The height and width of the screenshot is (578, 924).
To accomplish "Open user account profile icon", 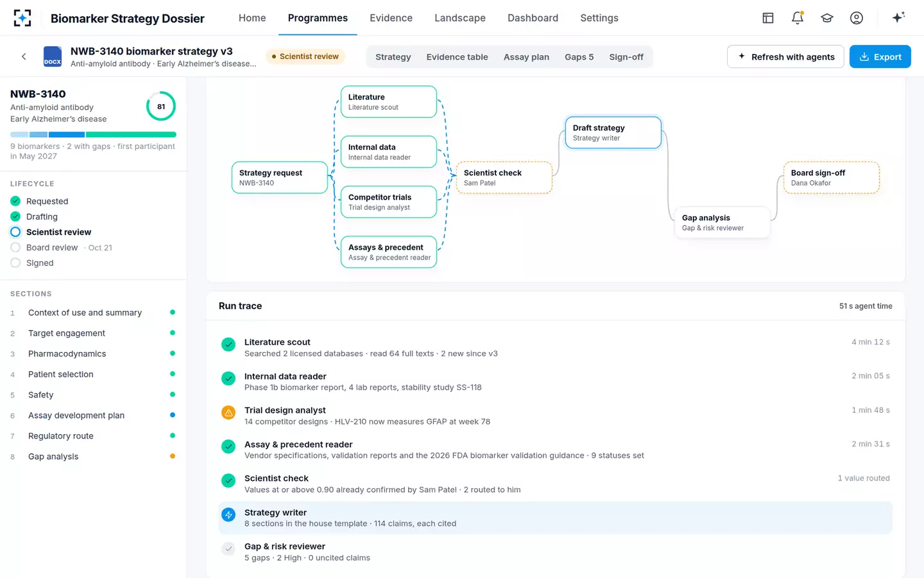I will coord(857,18).
